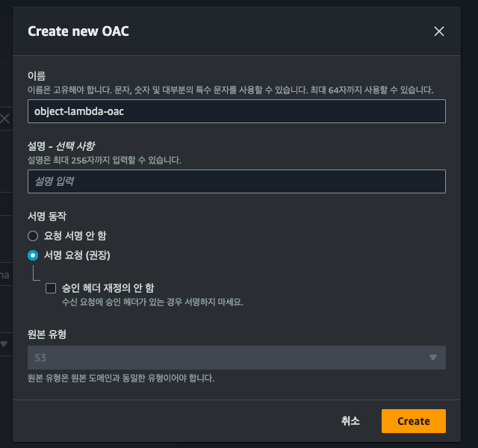Enable the '승인 헤더 재정의 안 함' checkbox
The width and height of the screenshot is (478, 448).
pyautogui.click(x=51, y=287)
